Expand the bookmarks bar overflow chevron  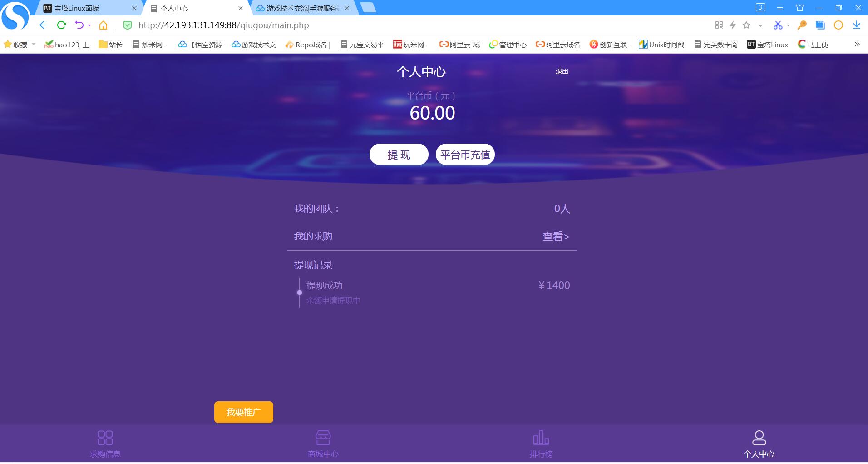click(x=857, y=44)
